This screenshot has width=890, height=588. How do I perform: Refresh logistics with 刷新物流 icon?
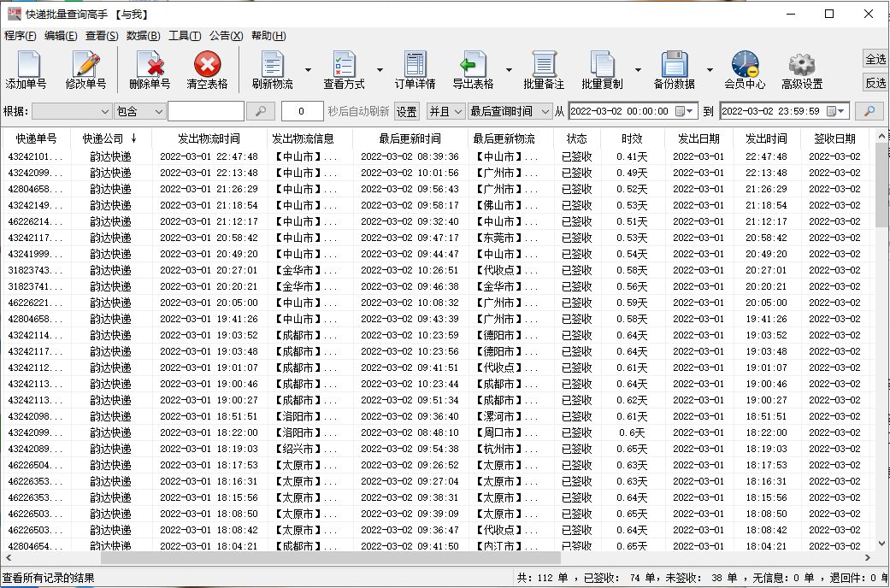(x=273, y=70)
